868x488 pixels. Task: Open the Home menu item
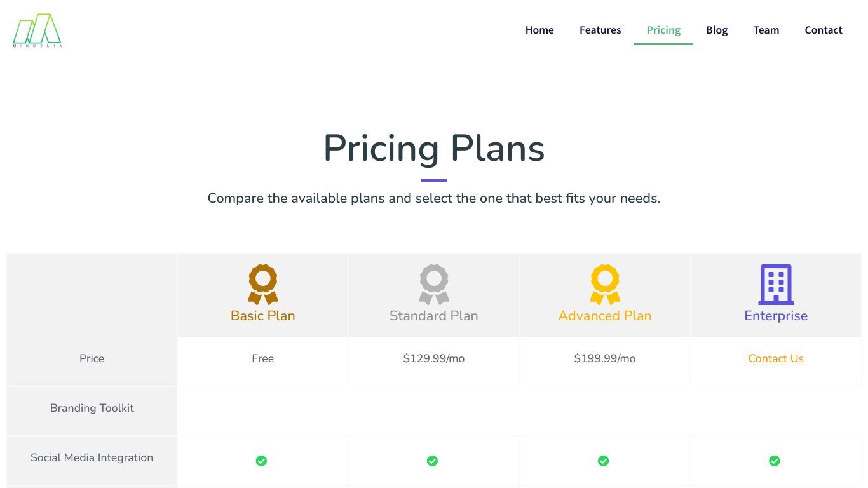(x=539, y=30)
